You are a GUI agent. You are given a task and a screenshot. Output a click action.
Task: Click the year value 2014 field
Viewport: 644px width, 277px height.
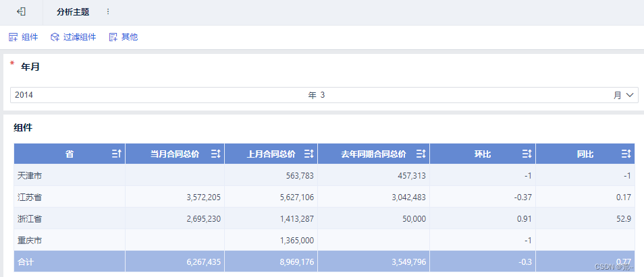pos(24,95)
